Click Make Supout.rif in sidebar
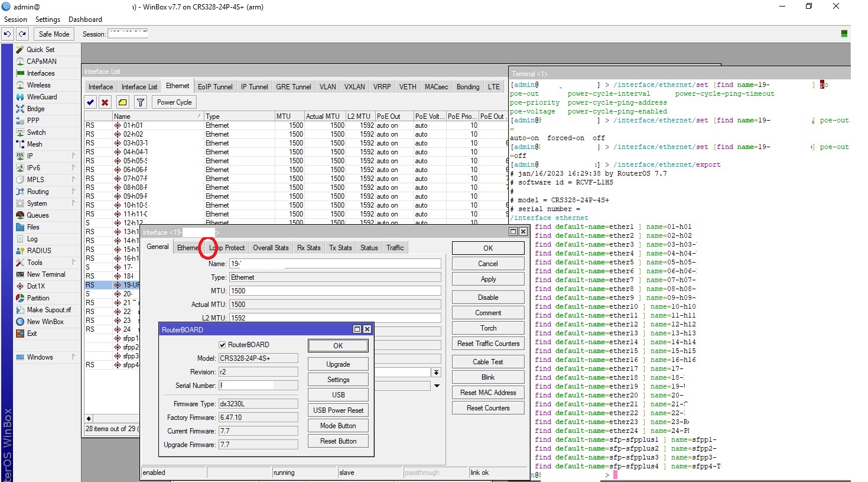 pos(49,310)
